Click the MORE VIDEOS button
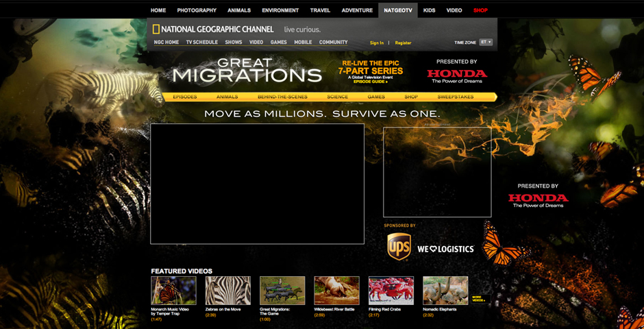 pos(480,299)
